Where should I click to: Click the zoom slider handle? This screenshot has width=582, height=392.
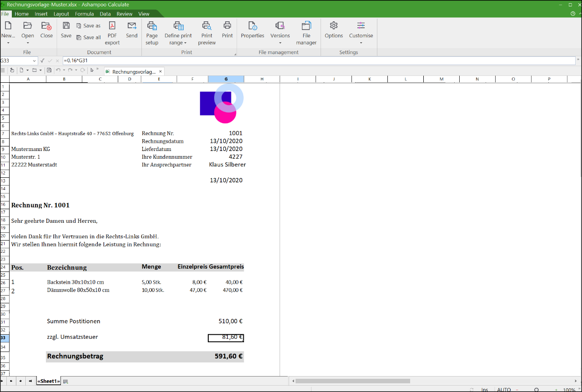[x=537, y=390]
